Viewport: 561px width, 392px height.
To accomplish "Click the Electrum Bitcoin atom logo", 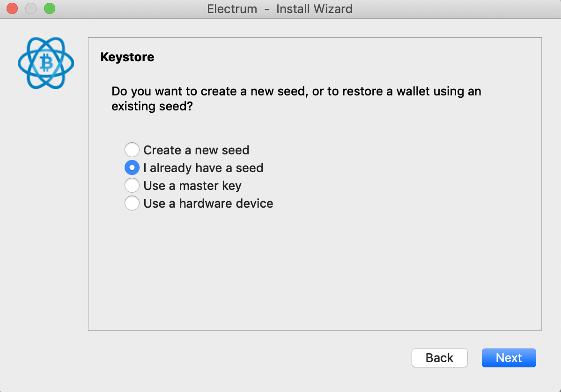I will [x=46, y=63].
